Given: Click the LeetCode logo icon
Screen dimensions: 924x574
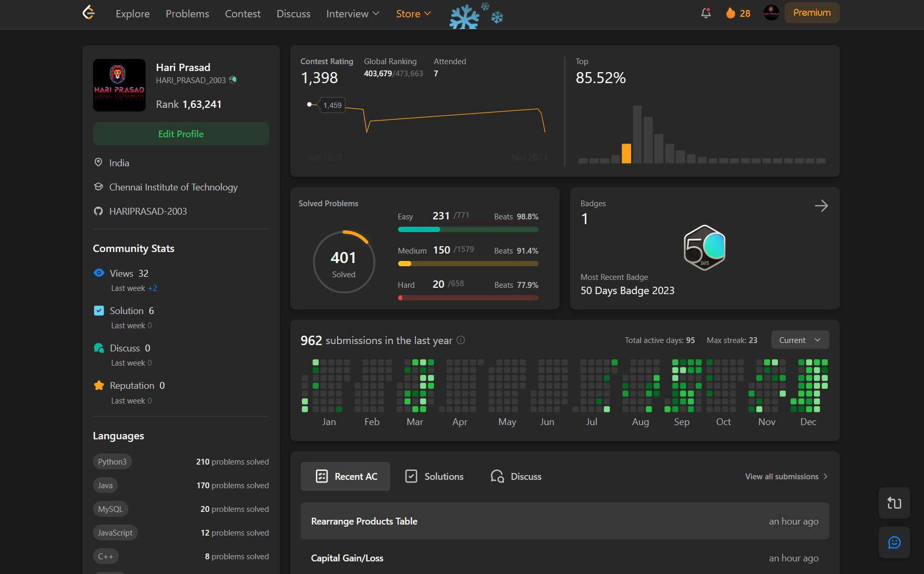Looking at the screenshot, I should [89, 13].
